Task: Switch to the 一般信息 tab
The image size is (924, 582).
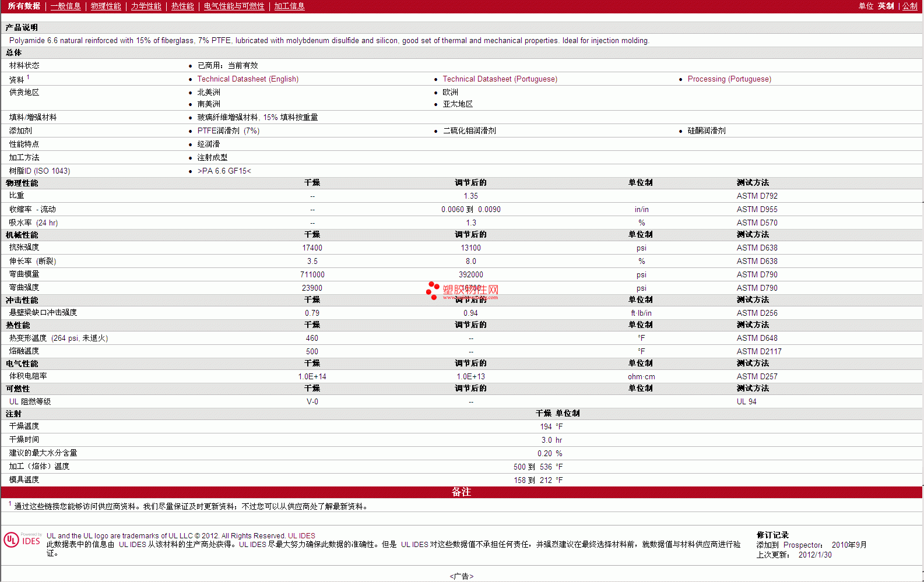Action: click(x=65, y=6)
